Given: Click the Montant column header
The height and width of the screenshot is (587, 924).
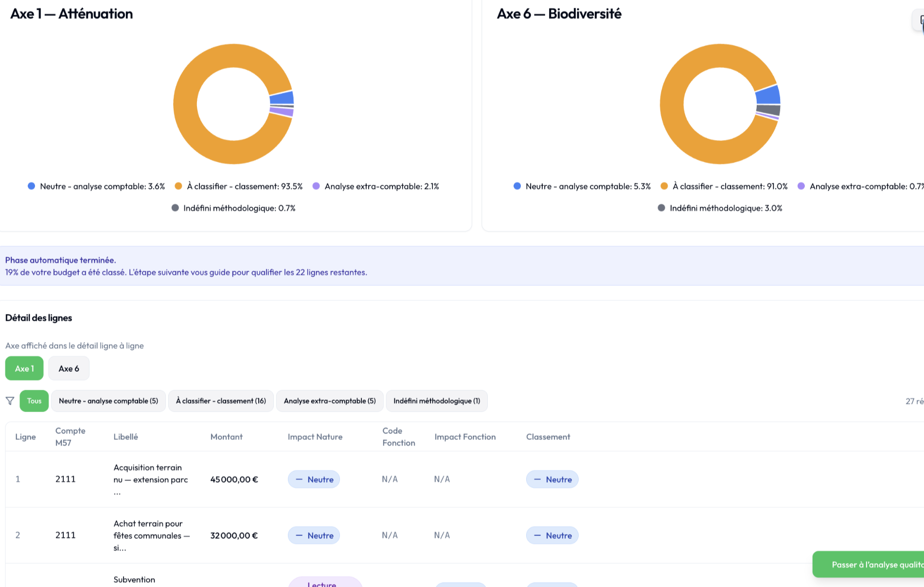Looking at the screenshot, I should coord(226,437).
